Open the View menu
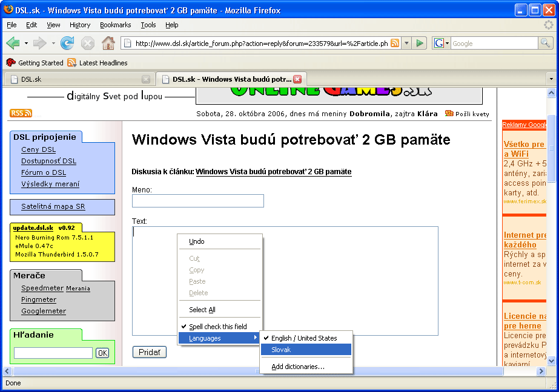 coord(53,25)
